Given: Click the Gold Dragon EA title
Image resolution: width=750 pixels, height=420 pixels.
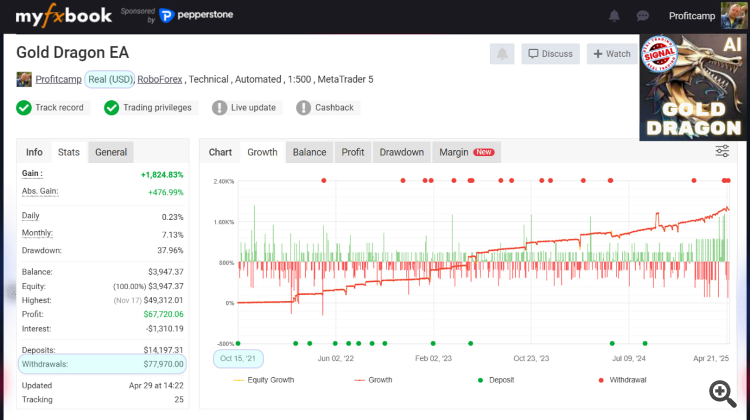Looking at the screenshot, I should coord(73,52).
